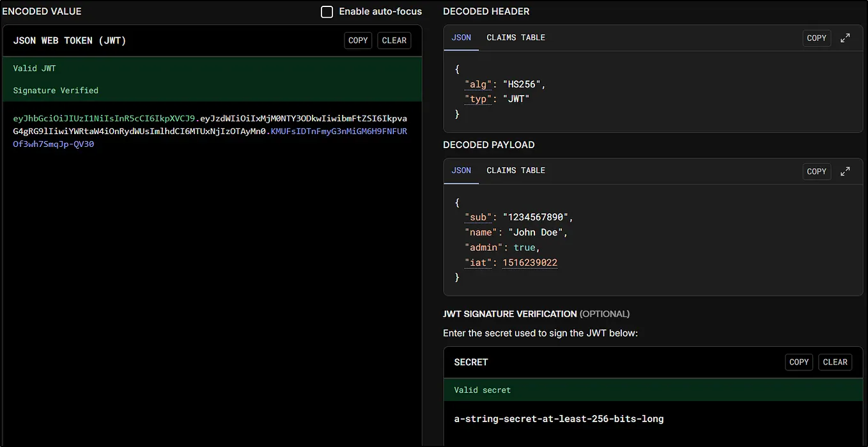Click the "admin" claim key
Viewport: 868px width, 447px height.
[483, 247]
